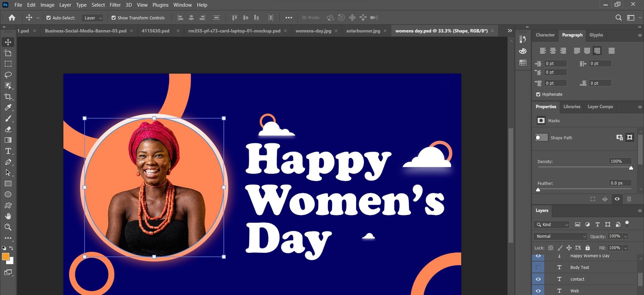
Task: Switch to the solarbunner.jpg document tab
Action: (363, 31)
